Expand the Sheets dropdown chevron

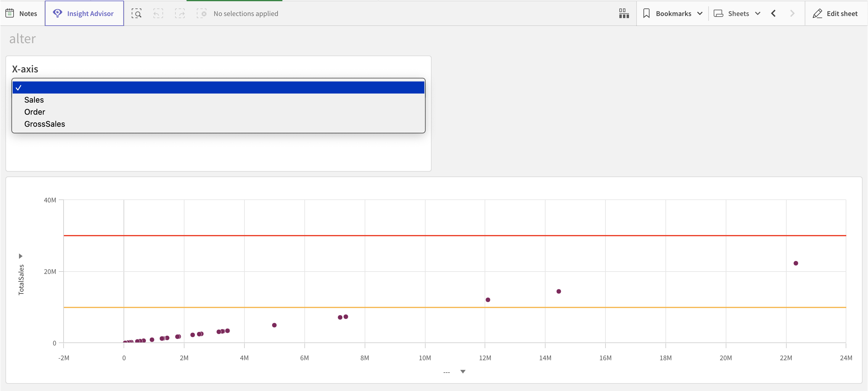[758, 14]
